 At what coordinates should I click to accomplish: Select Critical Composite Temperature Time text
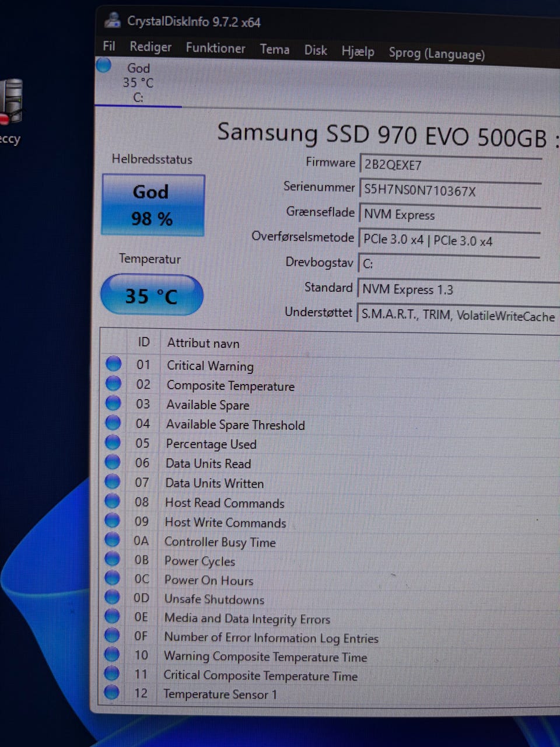point(260,676)
